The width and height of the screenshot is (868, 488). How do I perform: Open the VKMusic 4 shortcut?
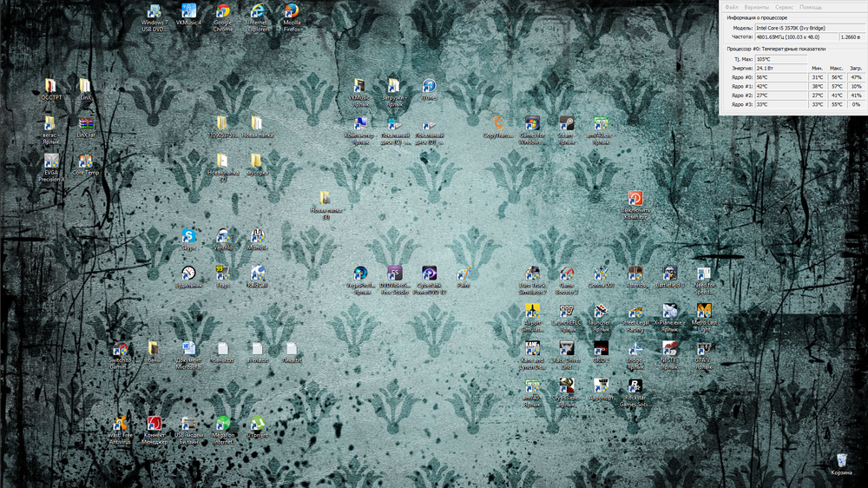188,15
